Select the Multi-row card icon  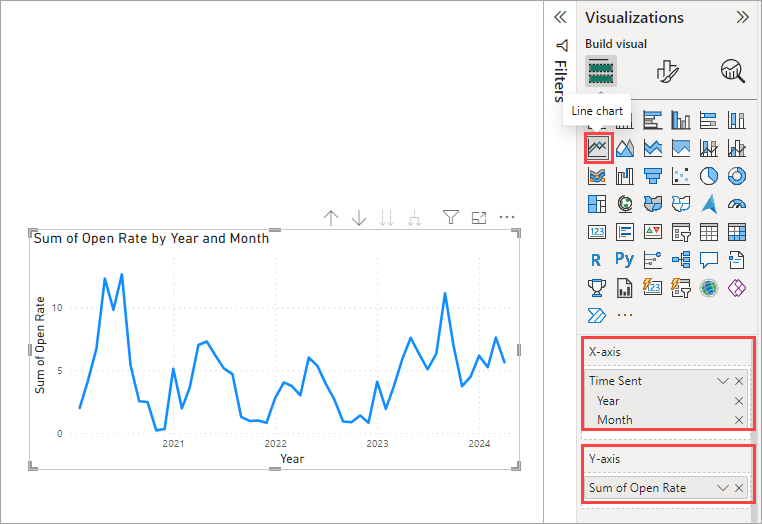625,232
